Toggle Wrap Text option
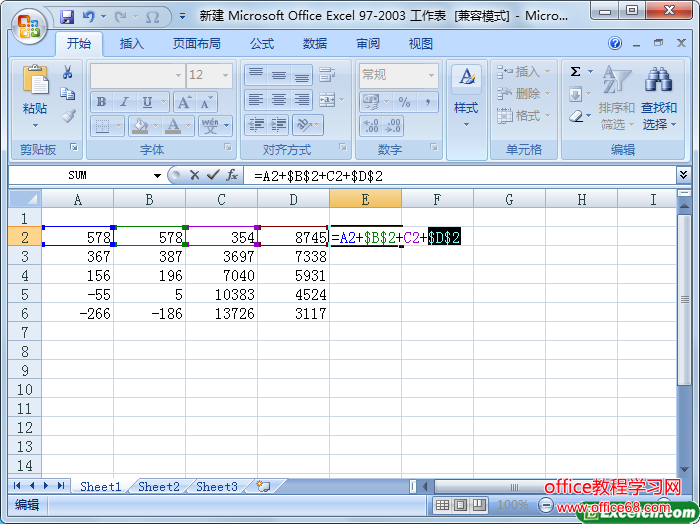The height and width of the screenshot is (524, 700). (x=327, y=75)
